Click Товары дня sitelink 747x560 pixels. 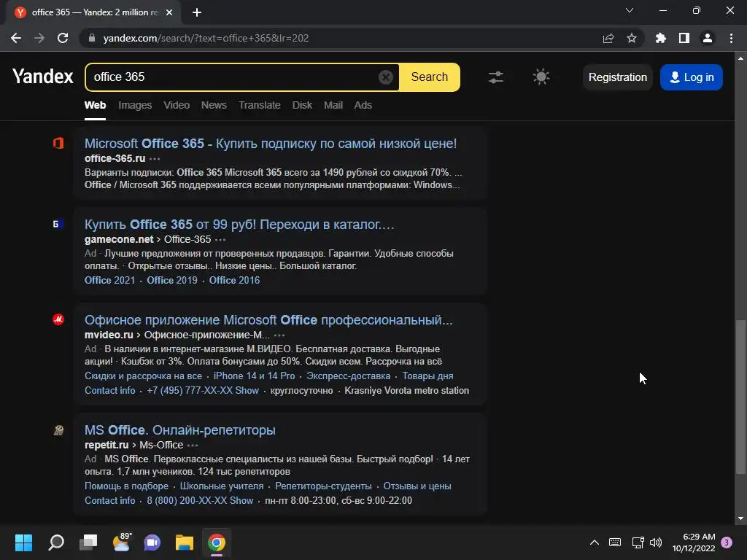pyautogui.click(x=427, y=376)
